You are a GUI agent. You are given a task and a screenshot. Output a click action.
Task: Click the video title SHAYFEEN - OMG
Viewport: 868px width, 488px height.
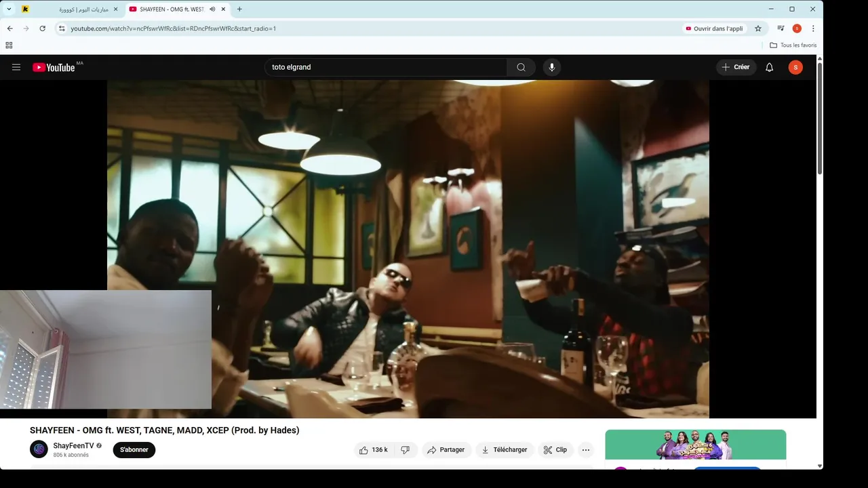[164, 430]
